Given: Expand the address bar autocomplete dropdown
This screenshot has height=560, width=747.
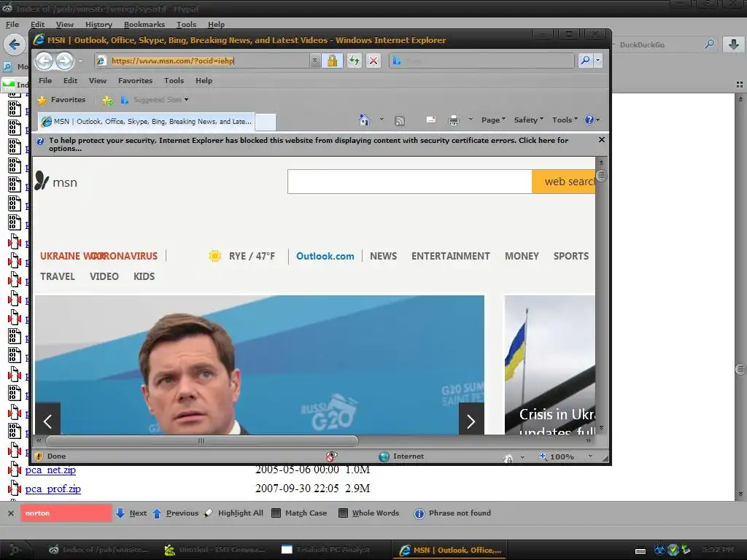Looking at the screenshot, I should [x=314, y=61].
